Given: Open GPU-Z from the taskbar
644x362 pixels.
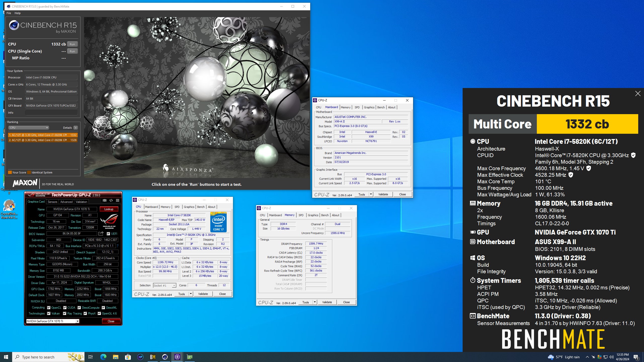Looking at the screenshot, I should [190, 357].
